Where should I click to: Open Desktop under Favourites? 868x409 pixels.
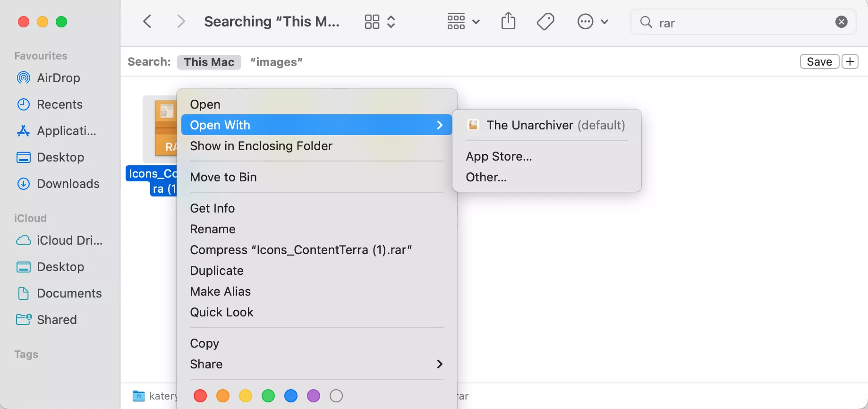(x=50, y=157)
